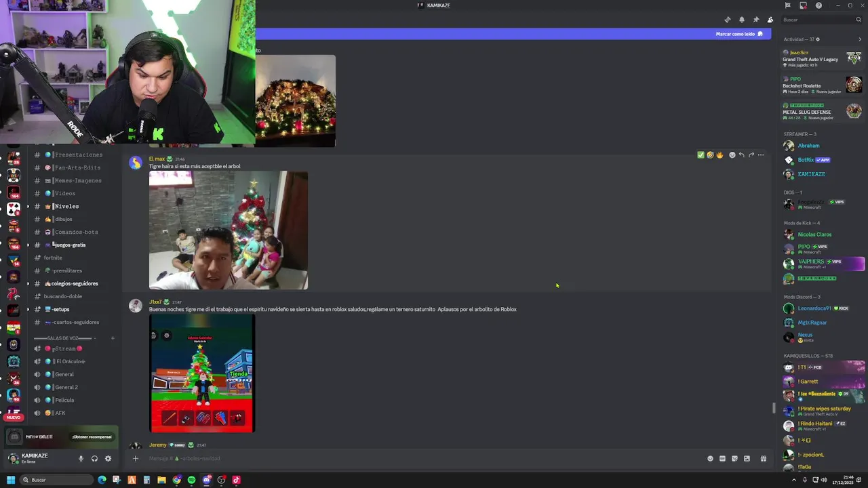Toggle the member list icon
Screen dimensions: 868x488
[770, 20]
